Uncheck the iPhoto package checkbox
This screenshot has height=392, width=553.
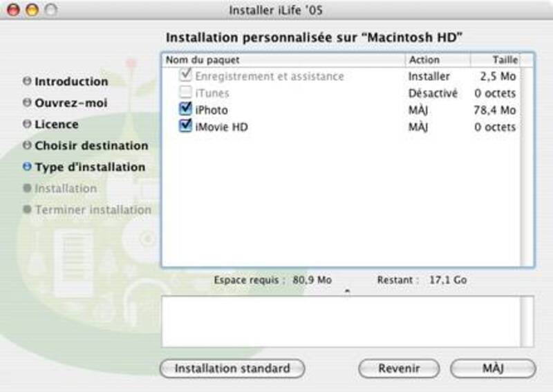(x=185, y=109)
